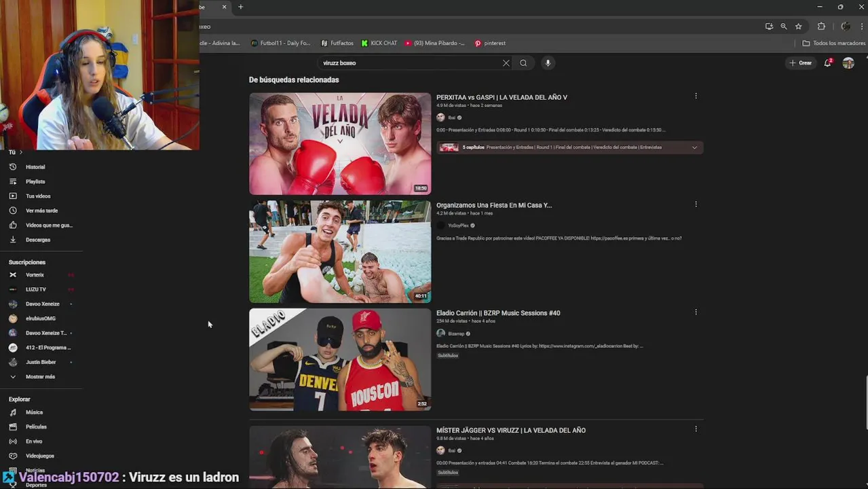Click the search magnifier button

523,63
